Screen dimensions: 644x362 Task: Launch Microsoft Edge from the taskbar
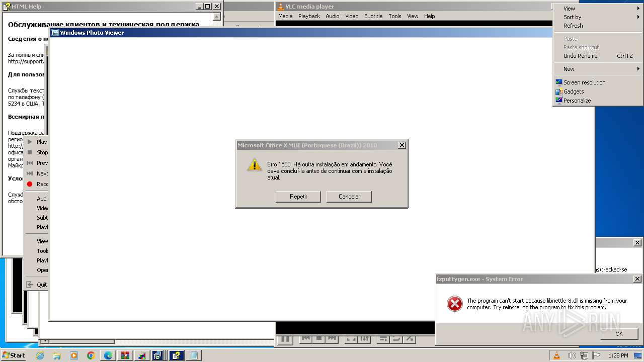[x=108, y=355]
